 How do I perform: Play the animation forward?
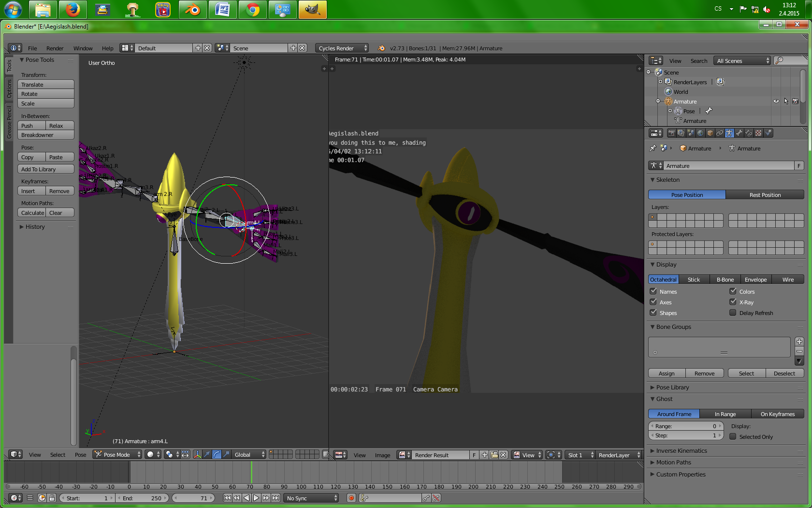click(256, 498)
